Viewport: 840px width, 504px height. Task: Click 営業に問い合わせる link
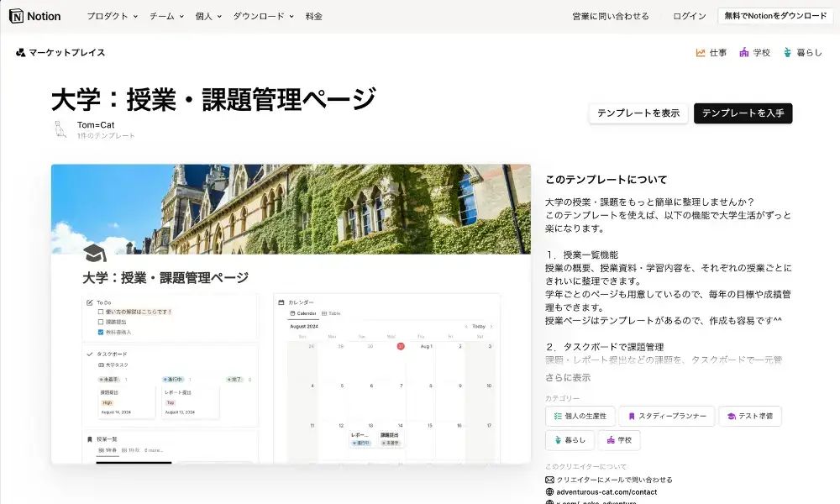pos(611,16)
